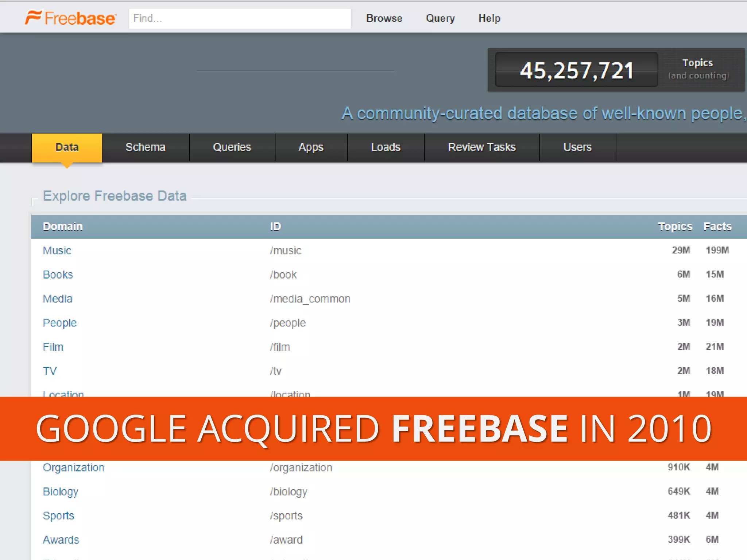This screenshot has height=560, width=747.
Task: Click the /people ID cell
Action: pos(287,323)
